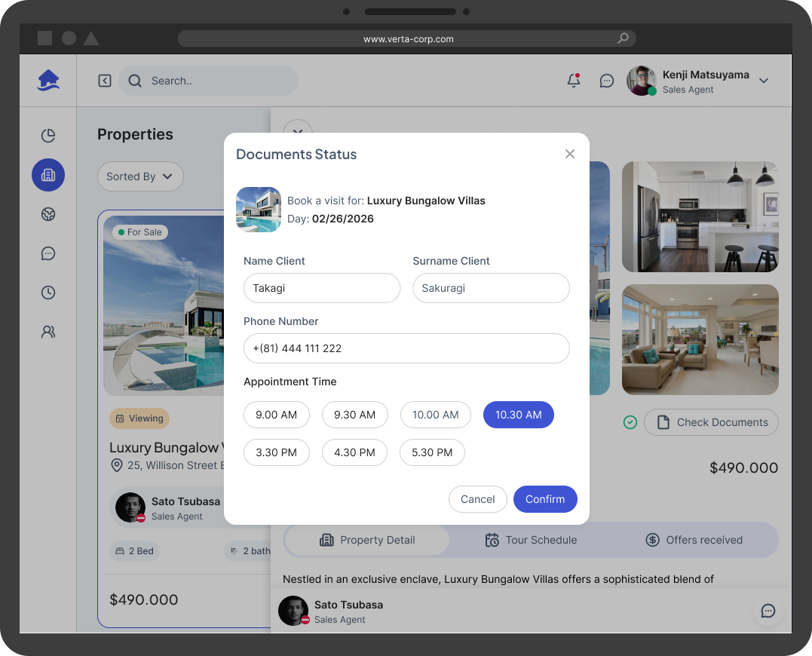Viewport: 812px width, 656px height.
Task: Collapse sidebar with the back arrow icon
Action: [x=105, y=81]
